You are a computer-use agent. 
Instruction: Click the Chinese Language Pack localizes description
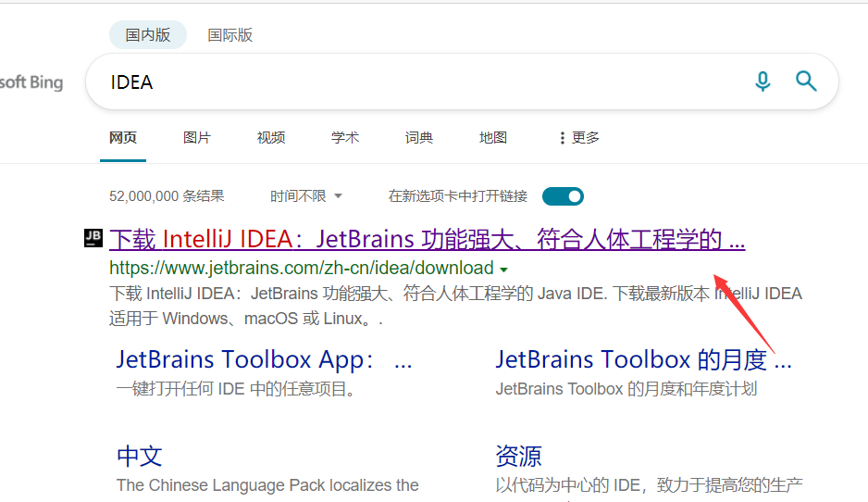coord(267,485)
